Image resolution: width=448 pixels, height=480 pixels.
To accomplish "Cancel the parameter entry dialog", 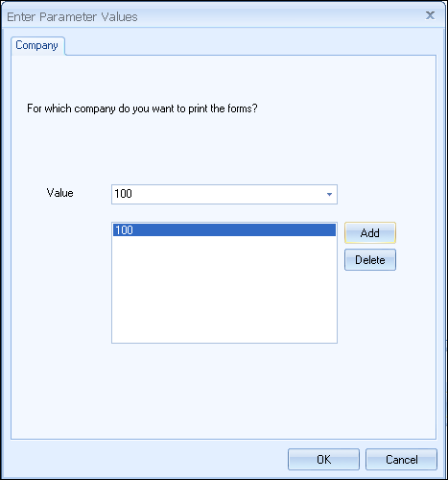I will 401,460.
